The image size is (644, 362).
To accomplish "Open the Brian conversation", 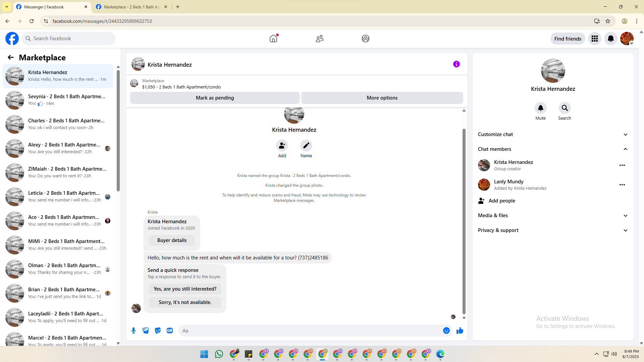I will [x=58, y=293].
